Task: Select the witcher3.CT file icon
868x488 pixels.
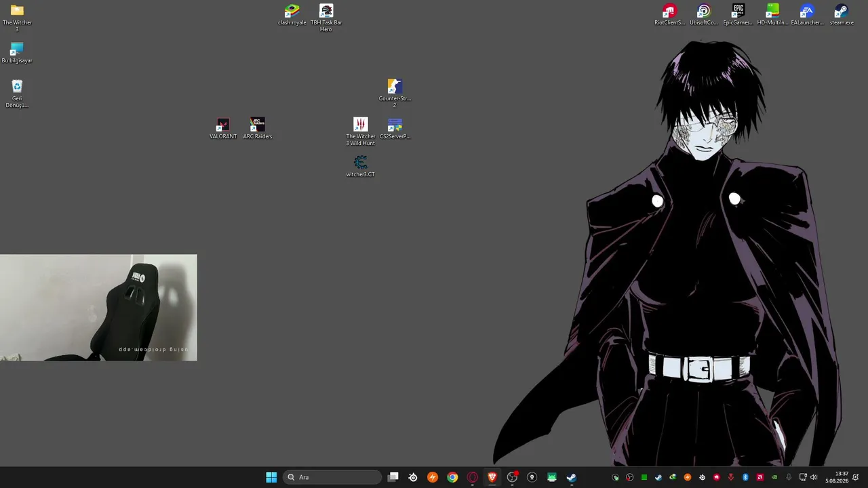Action: coord(361,167)
